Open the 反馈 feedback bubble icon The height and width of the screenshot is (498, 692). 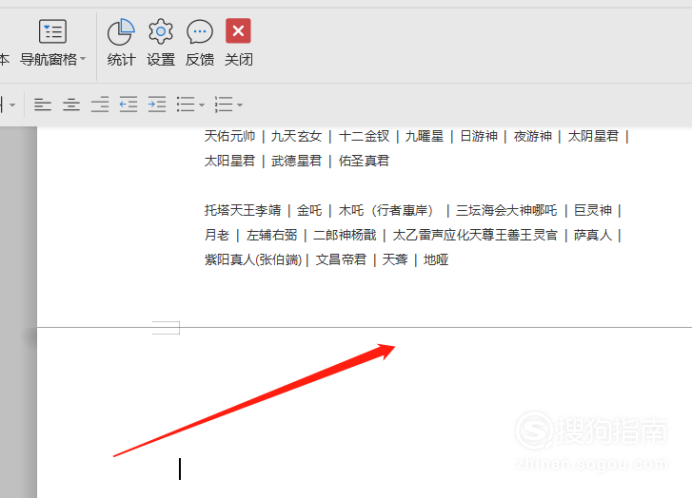click(200, 32)
